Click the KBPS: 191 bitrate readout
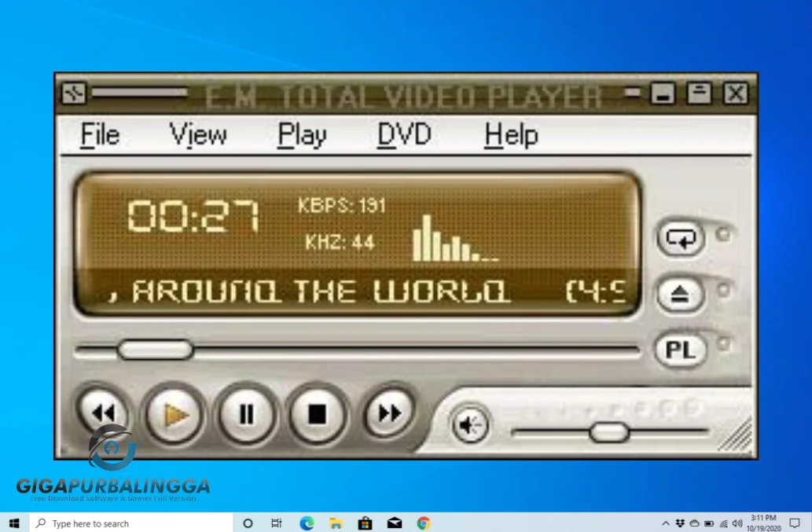812x532 pixels. [341, 206]
